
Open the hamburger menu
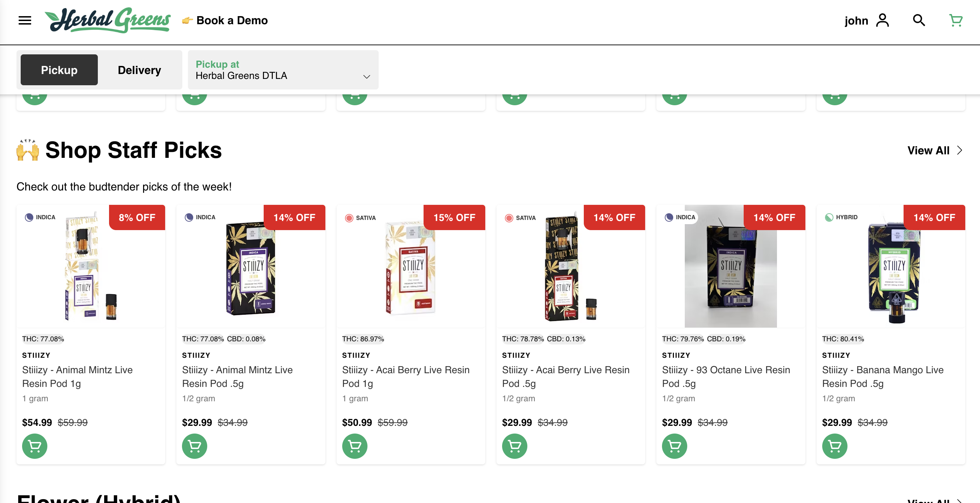pyautogui.click(x=25, y=21)
